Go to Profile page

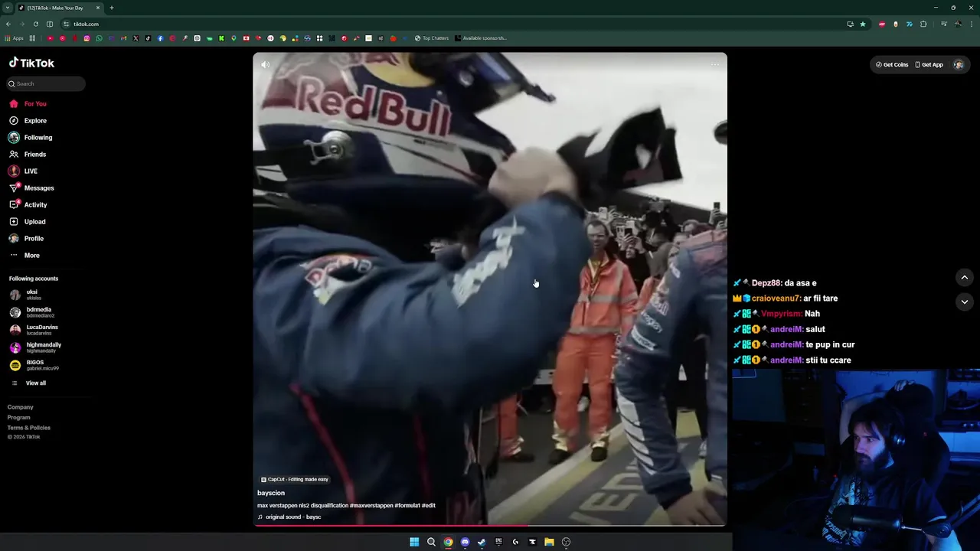click(x=26, y=239)
